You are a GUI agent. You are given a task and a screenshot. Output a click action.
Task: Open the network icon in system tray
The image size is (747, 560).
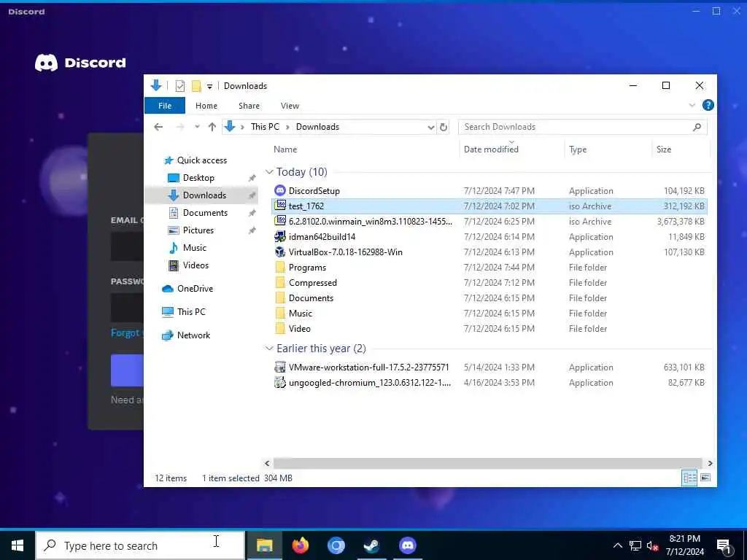pos(635,545)
